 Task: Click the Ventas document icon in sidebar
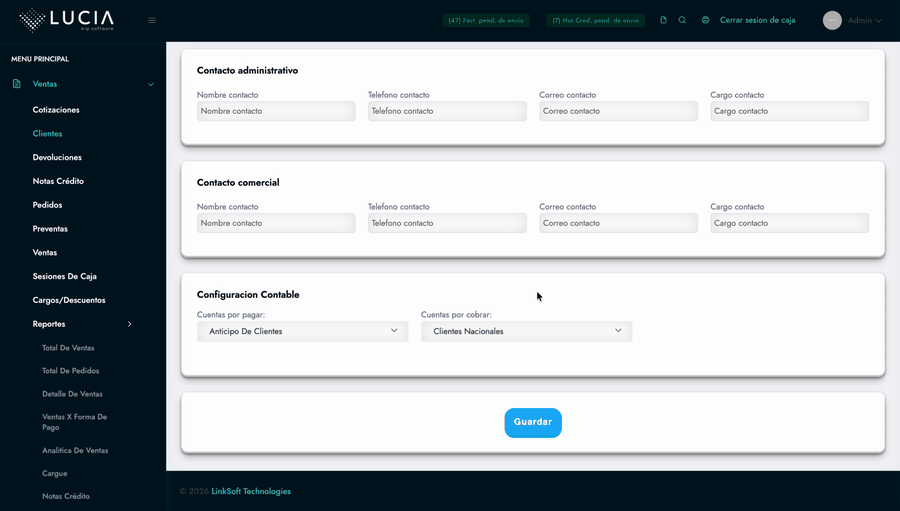17,84
